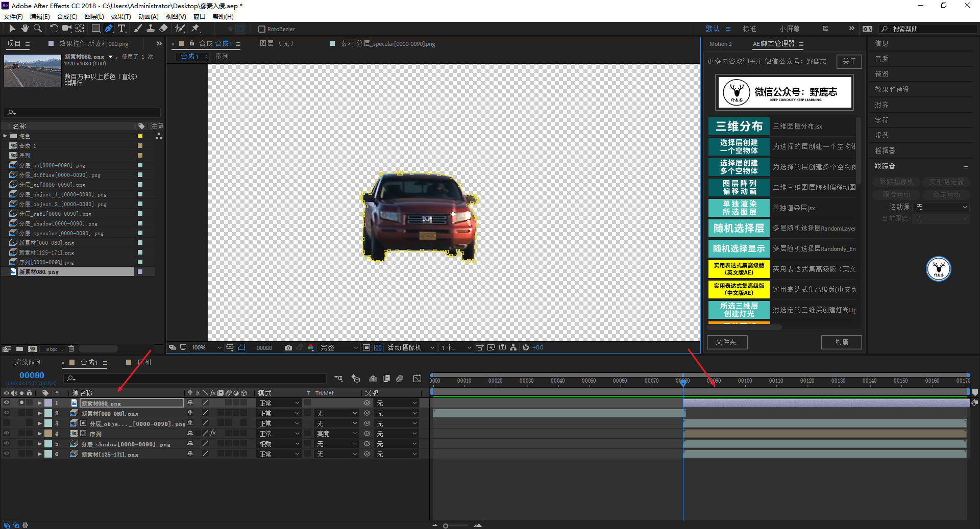Open the 动画(A) menu
Viewport: 980px width, 529px height.
(x=148, y=17)
